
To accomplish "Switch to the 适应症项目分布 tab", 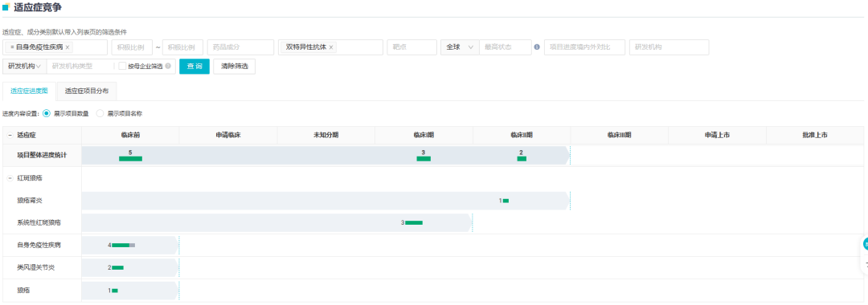I will coord(86,91).
